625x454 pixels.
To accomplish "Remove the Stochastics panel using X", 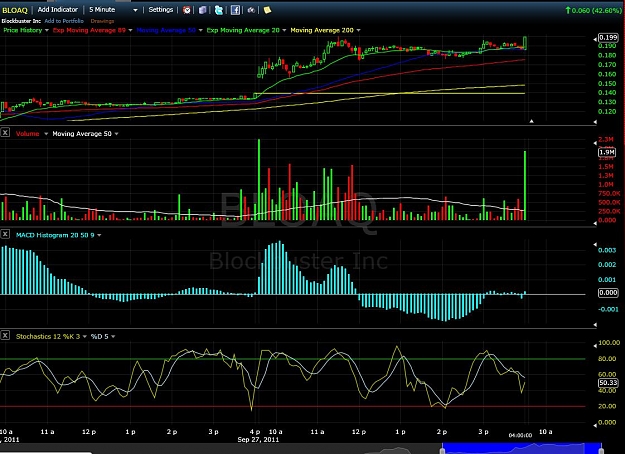I will click(x=5, y=335).
